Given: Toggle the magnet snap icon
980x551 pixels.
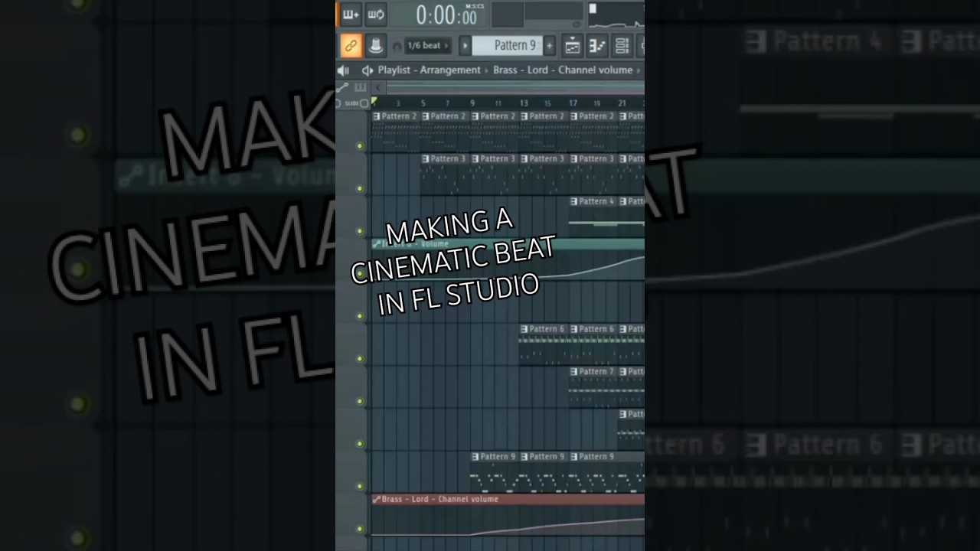Looking at the screenshot, I should [x=397, y=47].
